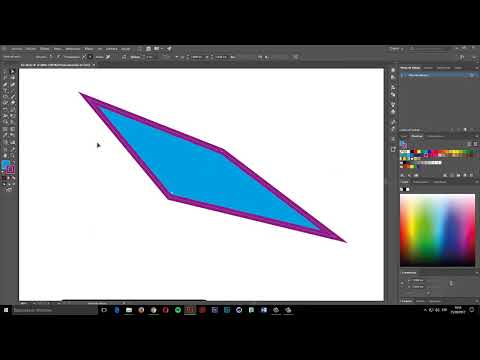This screenshot has height=360, width=480.
Task: Click the Windows taskbar search box
Action: pyautogui.click(x=55, y=310)
